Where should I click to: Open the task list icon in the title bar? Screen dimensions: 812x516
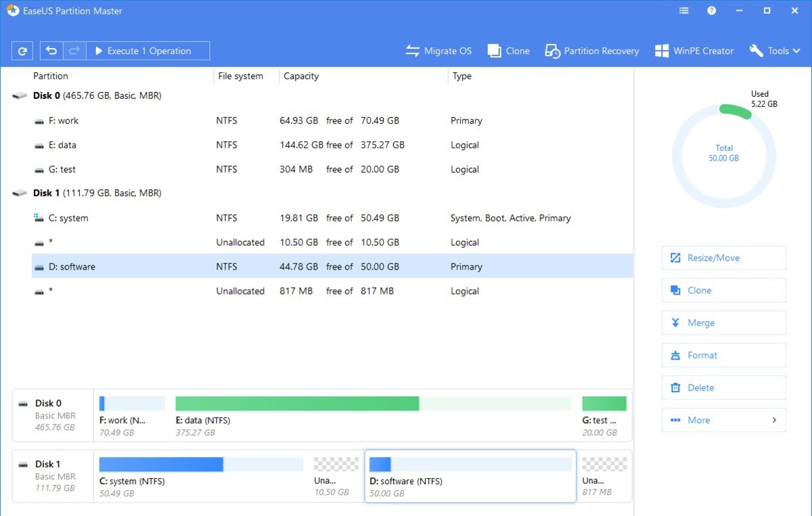click(x=684, y=11)
